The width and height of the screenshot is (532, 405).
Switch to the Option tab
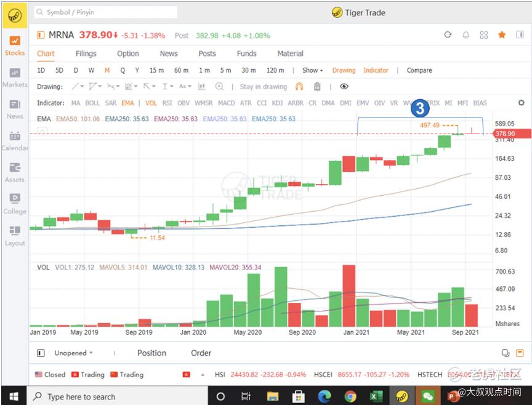pos(128,54)
